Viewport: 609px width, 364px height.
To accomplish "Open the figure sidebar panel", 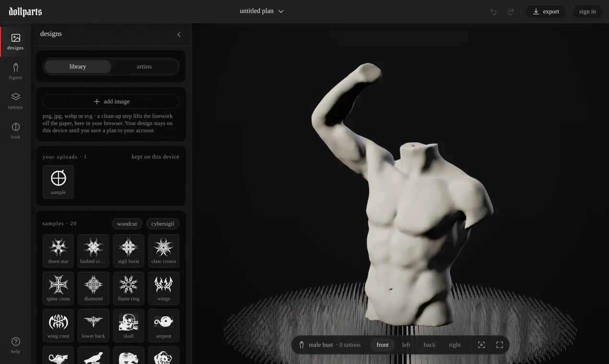I will 15,71.
